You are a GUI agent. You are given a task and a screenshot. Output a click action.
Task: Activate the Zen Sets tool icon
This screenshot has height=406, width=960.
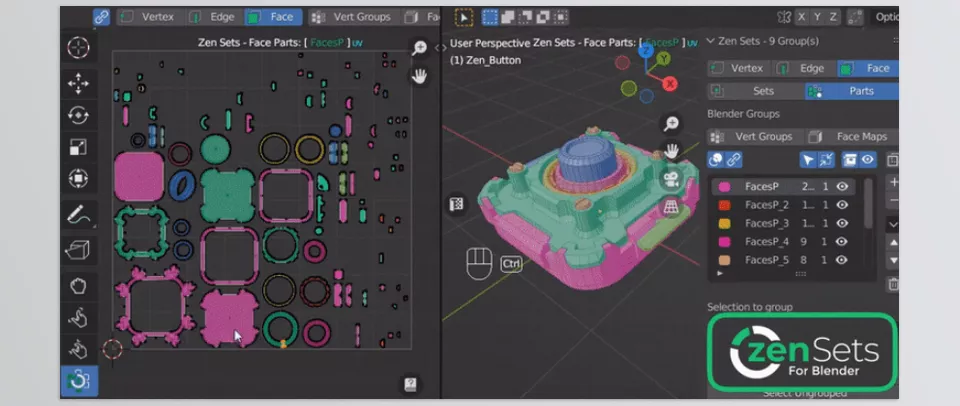(78, 381)
